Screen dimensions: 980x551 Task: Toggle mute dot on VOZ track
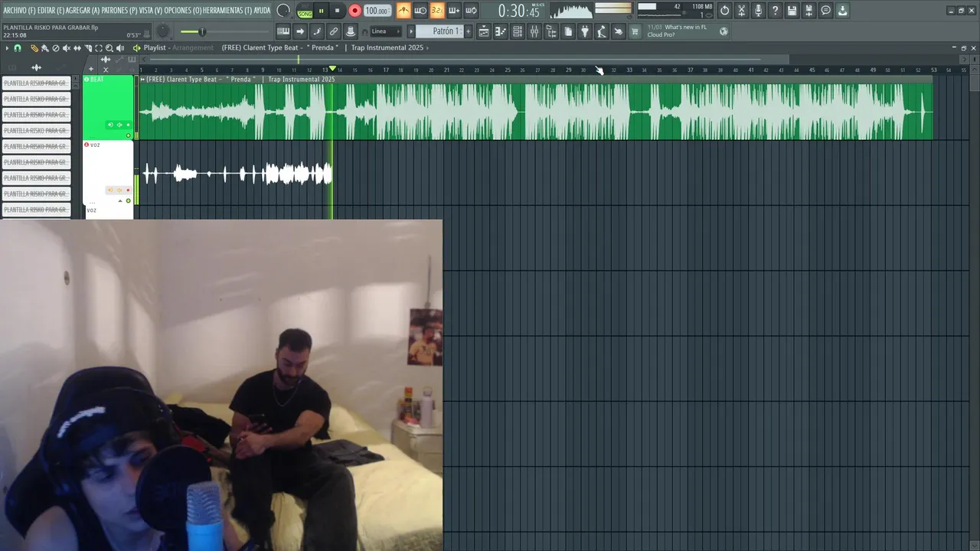pyautogui.click(x=129, y=201)
